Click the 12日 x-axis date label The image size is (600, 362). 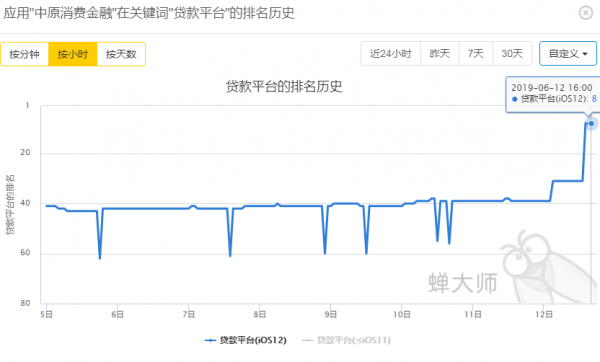pyautogui.click(x=544, y=315)
